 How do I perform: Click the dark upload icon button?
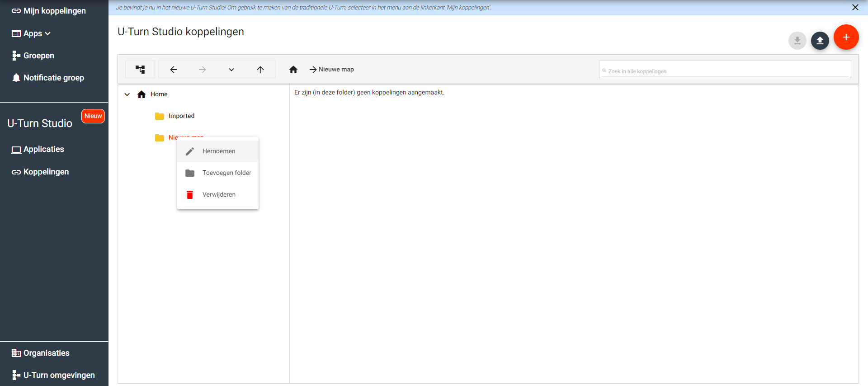click(820, 41)
